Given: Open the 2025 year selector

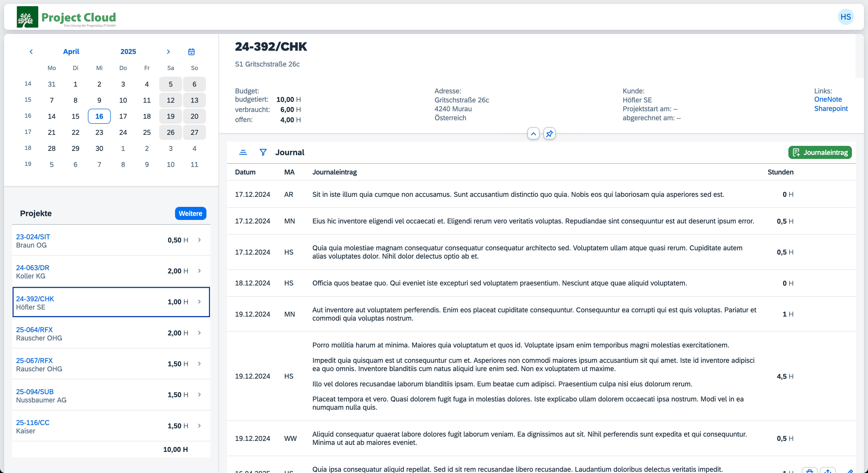Looking at the screenshot, I should point(128,51).
